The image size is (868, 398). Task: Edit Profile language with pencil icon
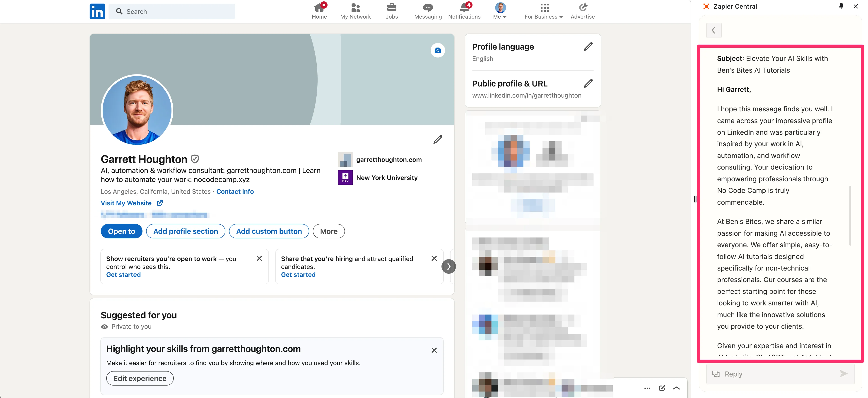pos(588,47)
